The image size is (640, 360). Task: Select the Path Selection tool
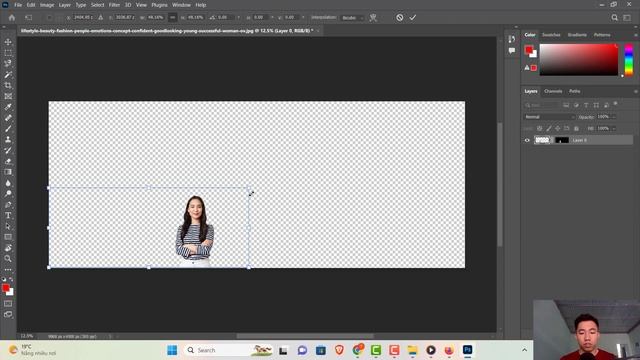click(8, 226)
